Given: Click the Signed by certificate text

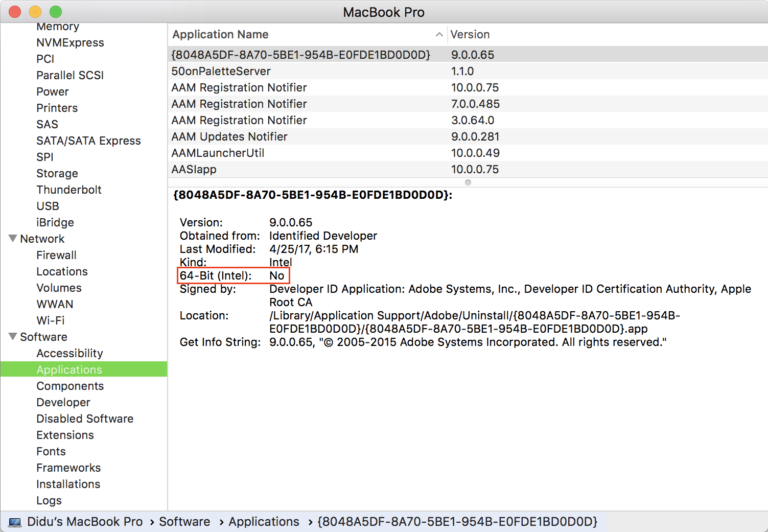Looking at the screenshot, I should (510, 295).
